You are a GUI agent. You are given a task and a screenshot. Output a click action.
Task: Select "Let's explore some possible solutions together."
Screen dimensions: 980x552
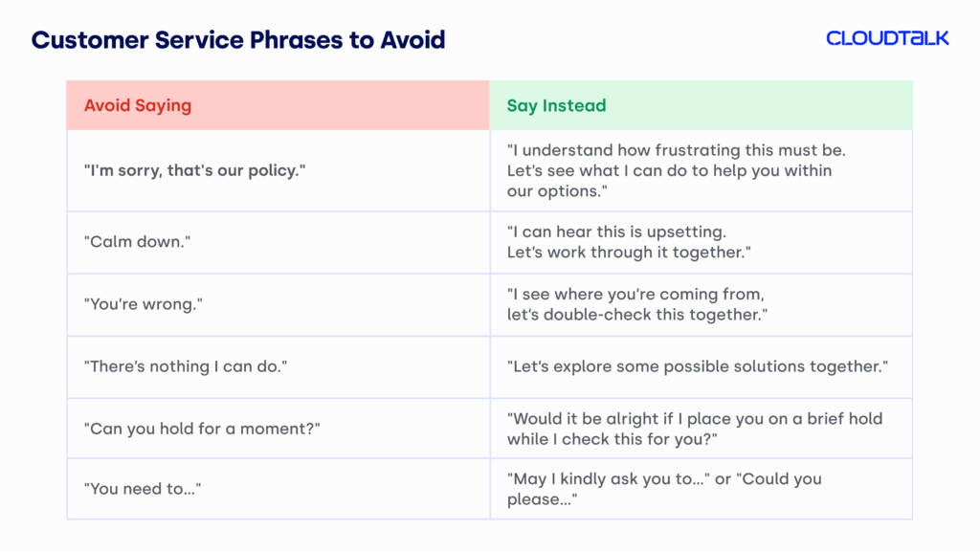tap(698, 366)
